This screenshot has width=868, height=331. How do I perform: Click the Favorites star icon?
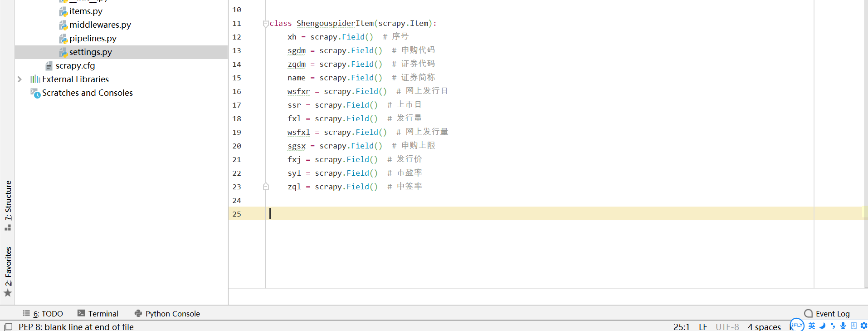pyautogui.click(x=8, y=293)
